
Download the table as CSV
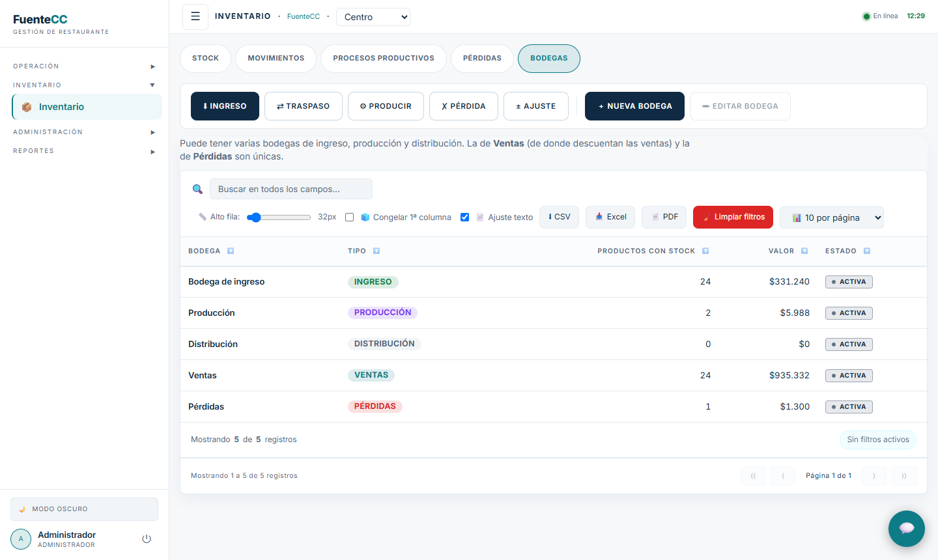coord(559,217)
